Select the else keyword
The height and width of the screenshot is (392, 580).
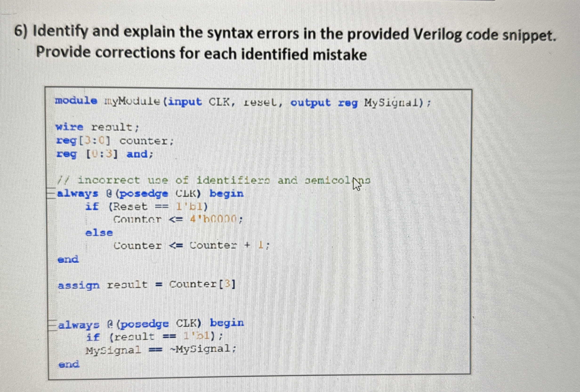click(x=99, y=233)
